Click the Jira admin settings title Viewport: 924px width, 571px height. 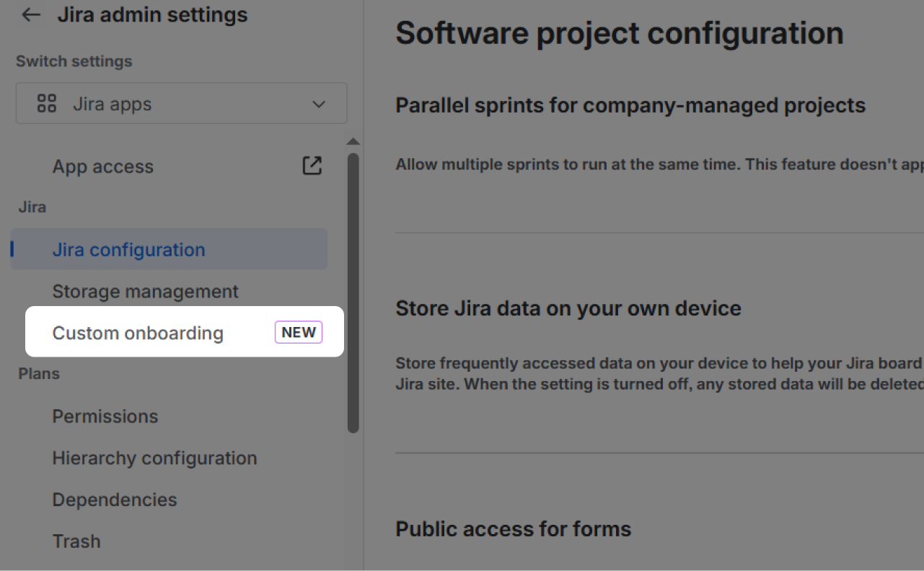coord(152,15)
